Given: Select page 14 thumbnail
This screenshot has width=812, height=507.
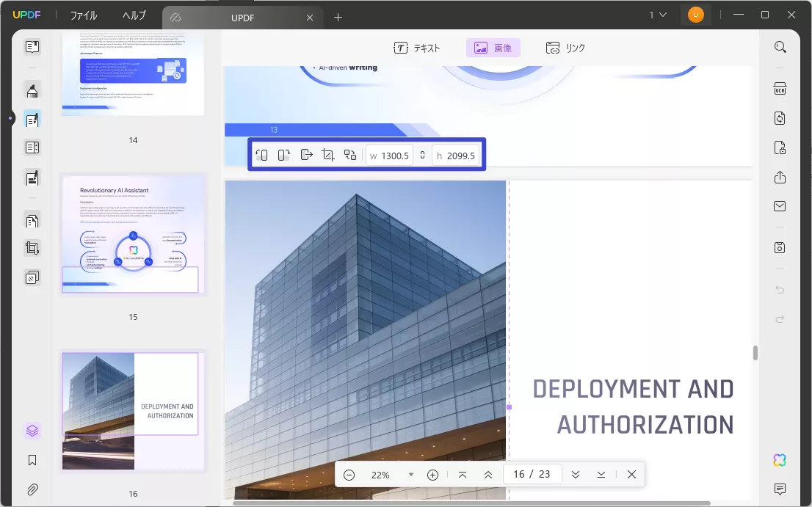Looking at the screenshot, I should [133, 73].
